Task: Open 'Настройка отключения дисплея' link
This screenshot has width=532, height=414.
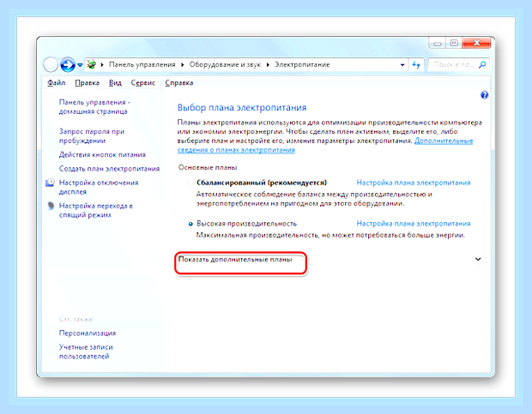Action: [99, 187]
